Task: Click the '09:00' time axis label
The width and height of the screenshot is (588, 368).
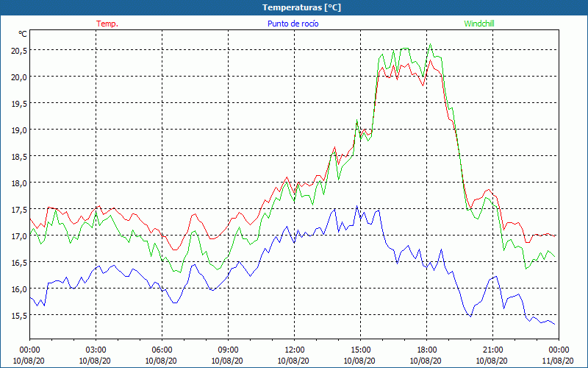Action: (x=228, y=350)
